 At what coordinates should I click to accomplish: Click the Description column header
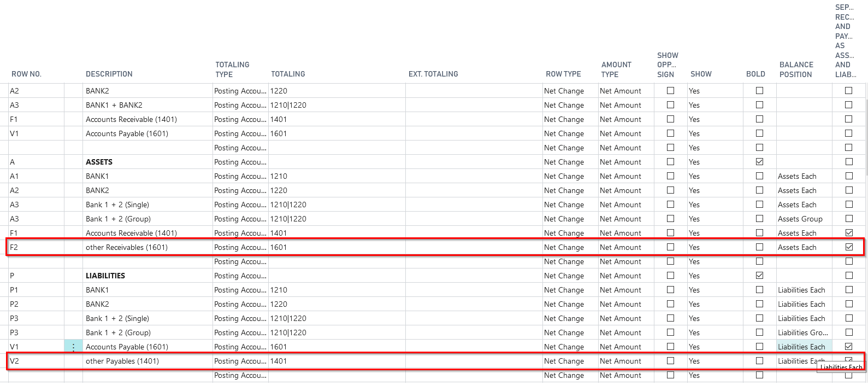click(109, 74)
